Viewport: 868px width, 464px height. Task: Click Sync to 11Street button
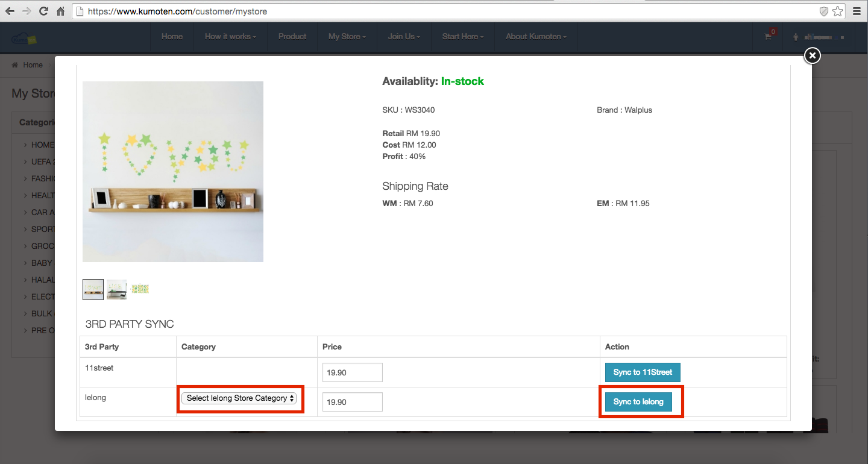coord(643,372)
